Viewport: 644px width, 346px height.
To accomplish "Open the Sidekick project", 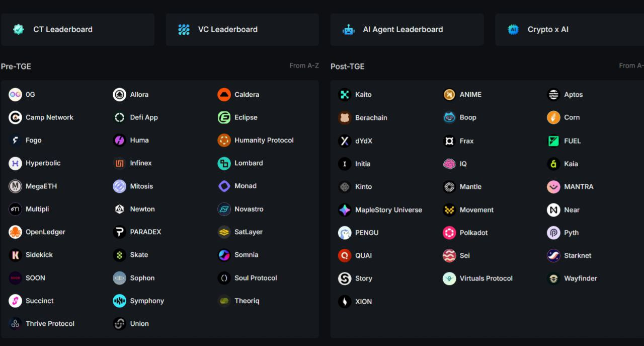I will tap(31, 255).
